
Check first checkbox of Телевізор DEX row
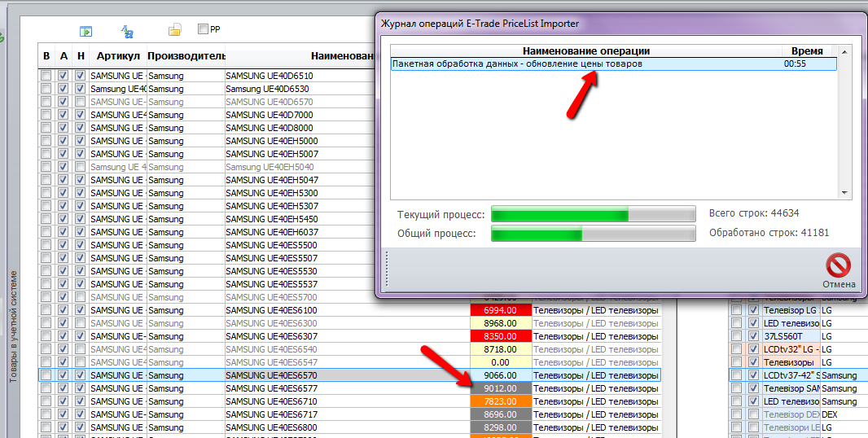736,414
